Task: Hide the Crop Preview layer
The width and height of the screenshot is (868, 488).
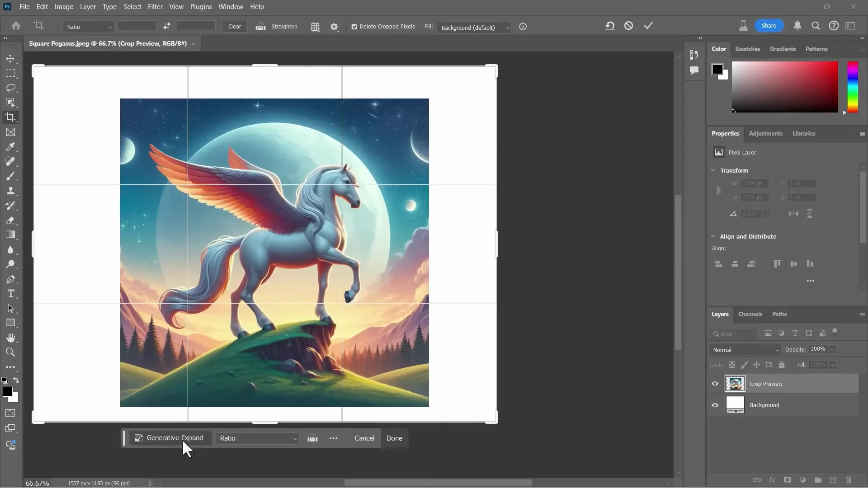Action: tap(714, 383)
